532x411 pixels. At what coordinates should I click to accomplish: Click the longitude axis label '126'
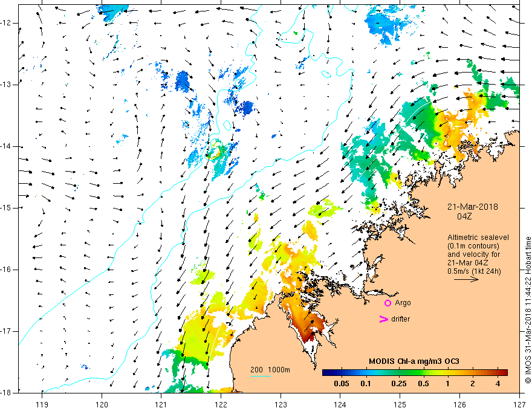459,404
